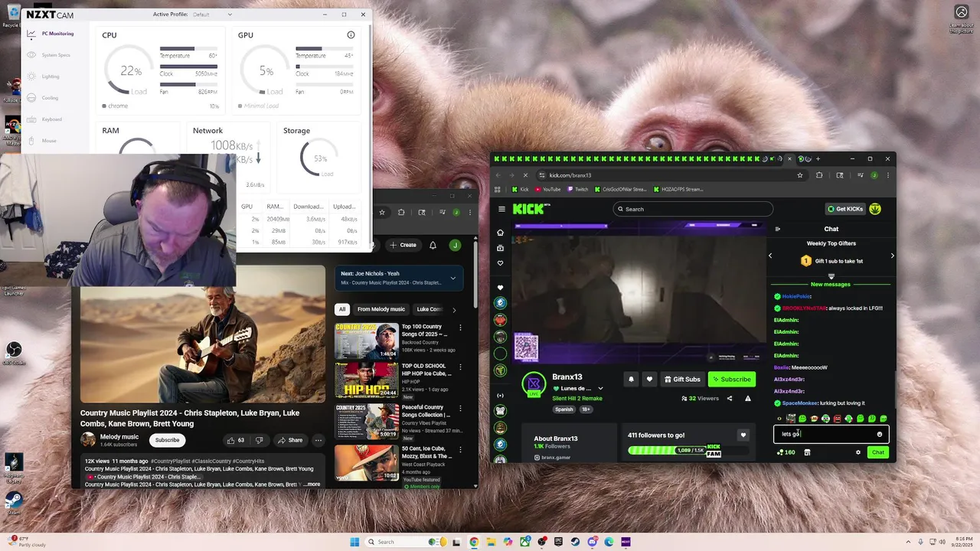Expand Branx13 stream title chevron
This screenshot has height=551, width=980.
tap(600, 389)
